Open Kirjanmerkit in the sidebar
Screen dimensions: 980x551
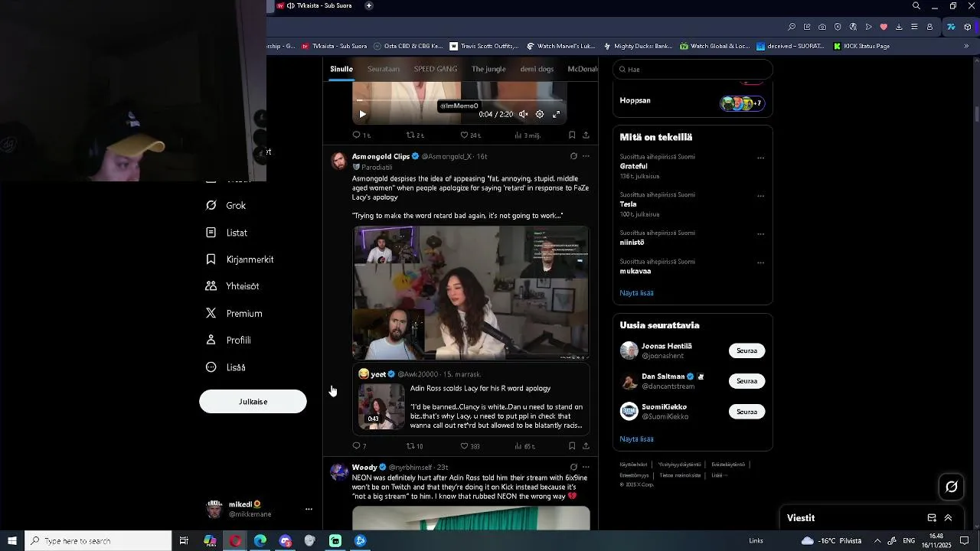pos(240,259)
